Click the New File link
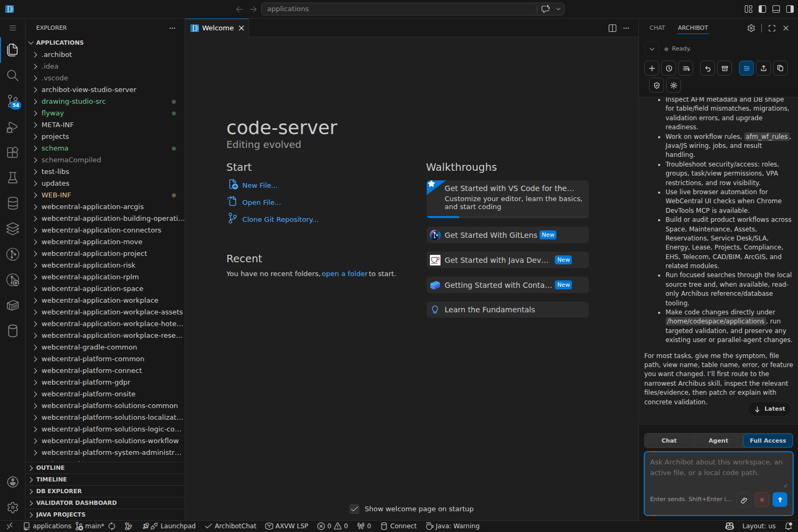This screenshot has width=798, height=532. click(260, 185)
